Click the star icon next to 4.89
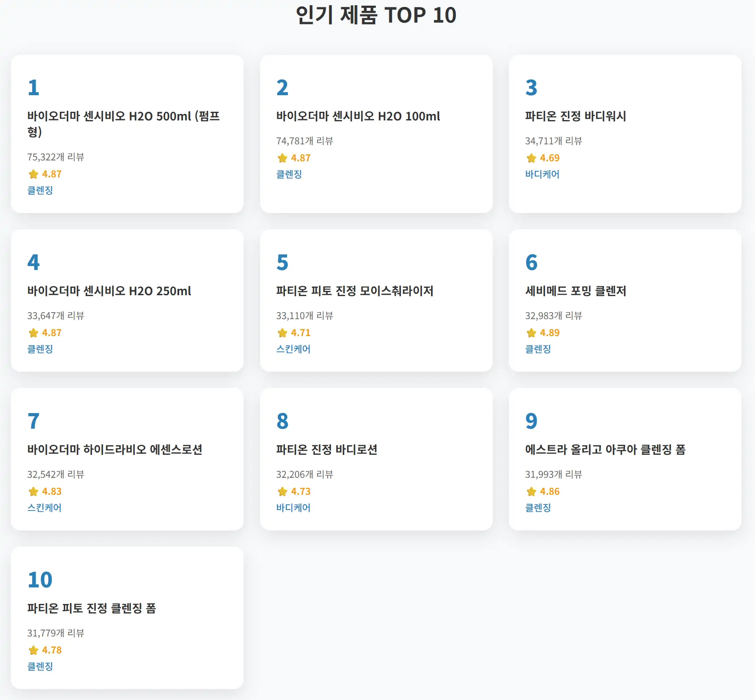The height and width of the screenshot is (700, 755). (531, 333)
